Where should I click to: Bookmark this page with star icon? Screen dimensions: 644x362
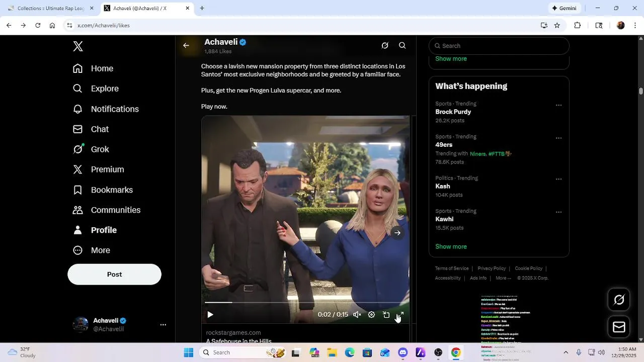click(x=557, y=25)
